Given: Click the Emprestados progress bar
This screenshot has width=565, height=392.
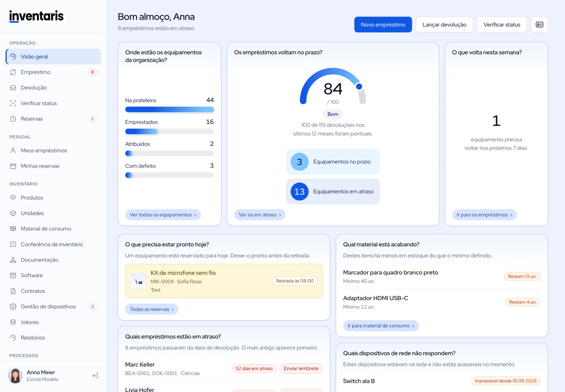Looking at the screenshot, I should click(169, 131).
